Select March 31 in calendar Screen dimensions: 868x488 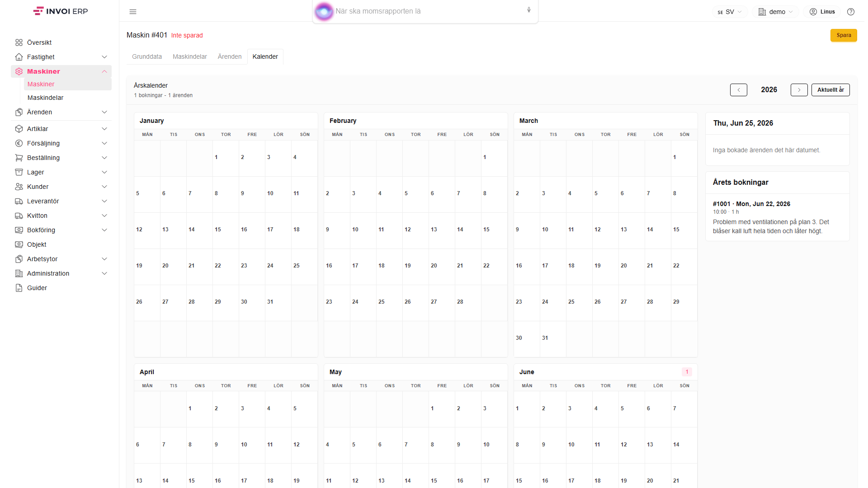[553, 339]
